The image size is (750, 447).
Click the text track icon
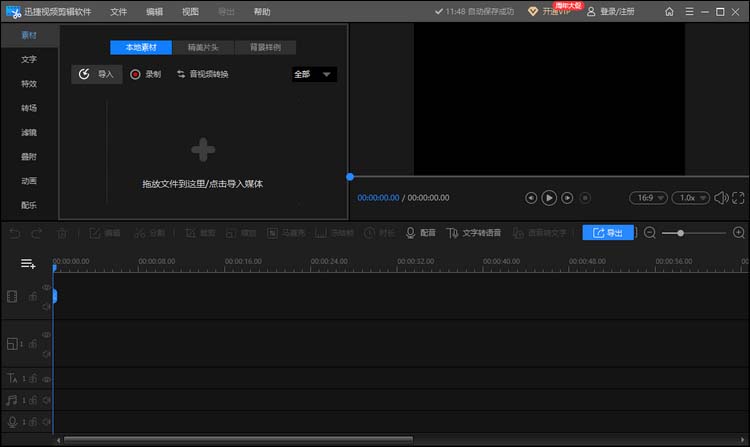(12, 379)
